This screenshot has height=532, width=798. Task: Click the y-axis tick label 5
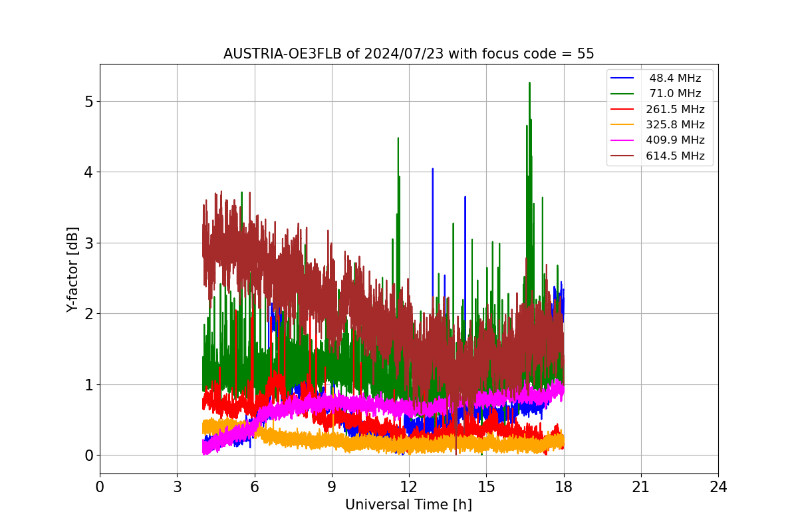point(88,101)
